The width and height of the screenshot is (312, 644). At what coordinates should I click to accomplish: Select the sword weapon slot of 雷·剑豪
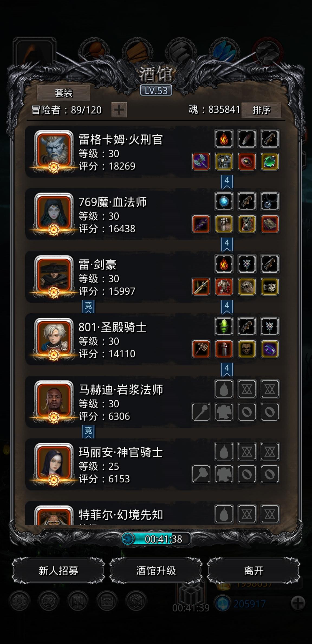pyautogui.click(x=201, y=287)
